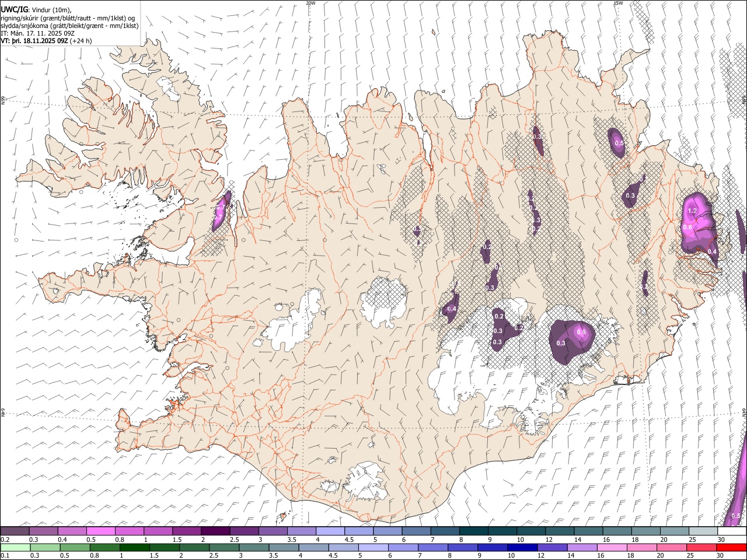This screenshot has width=747, height=560.
Task: Click the darkest green 1 mm rain swatch
Action: [x=134, y=548]
